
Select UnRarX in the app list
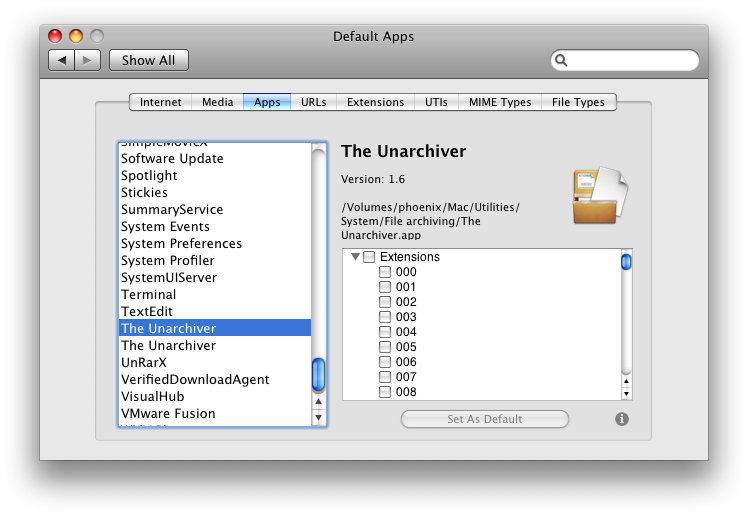(215, 362)
